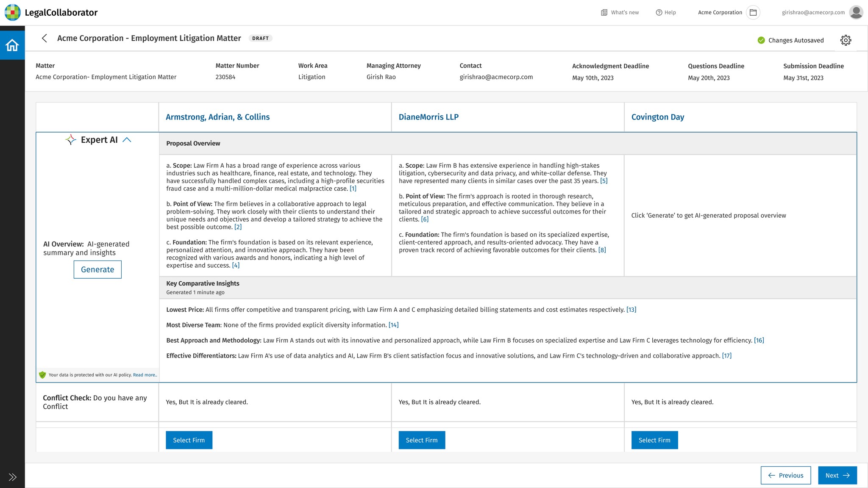
Task: Open the DianeMorris LLP firm link
Action: (x=428, y=117)
